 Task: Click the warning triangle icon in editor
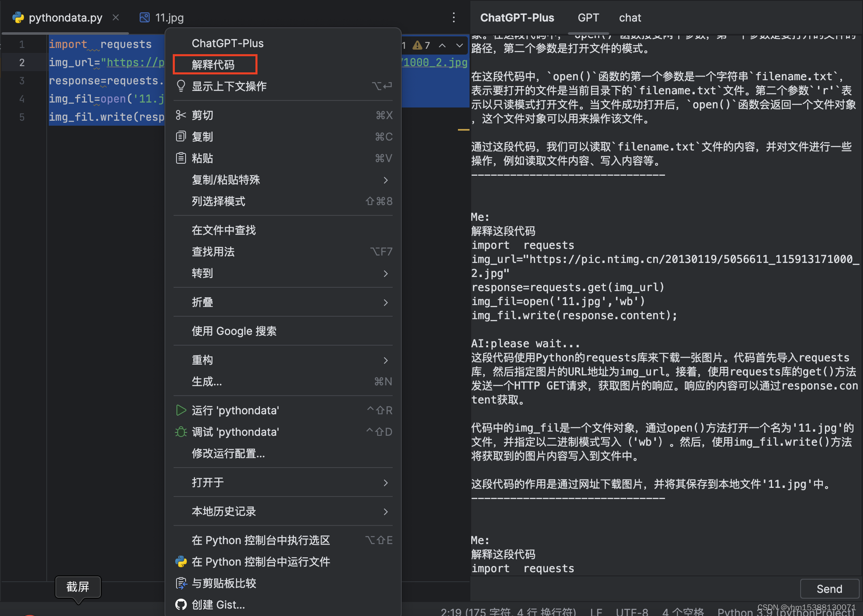click(x=417, y=45)
